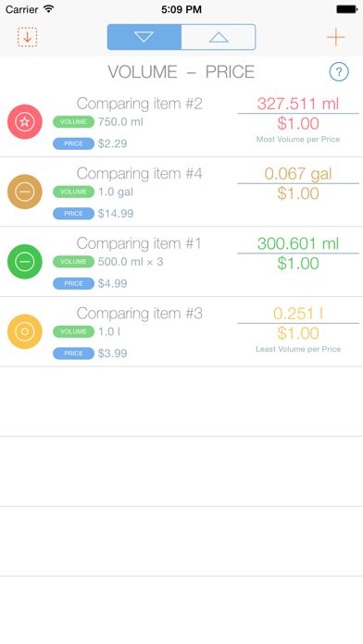Image resolution: width=363 pixels, height=644 pixels.
Task: Tap yellow target circle for item #3
Action: click(x=25, y=331)
